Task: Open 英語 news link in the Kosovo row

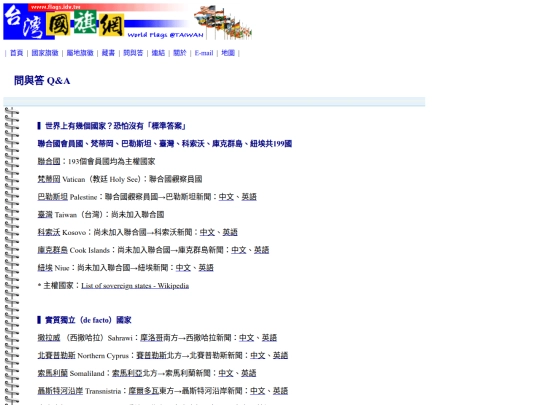Action: click(x=230, y=232)
